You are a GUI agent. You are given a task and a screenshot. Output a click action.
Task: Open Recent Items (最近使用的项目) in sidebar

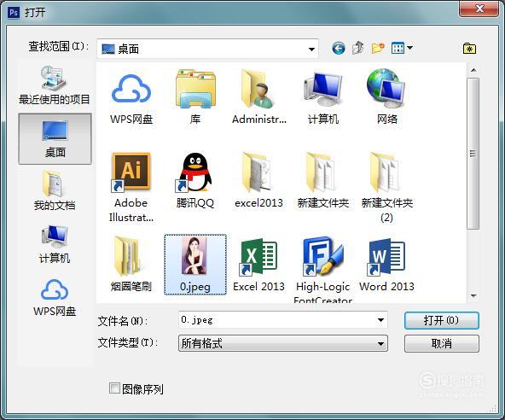pyautogui.click(x=55, y=85)
